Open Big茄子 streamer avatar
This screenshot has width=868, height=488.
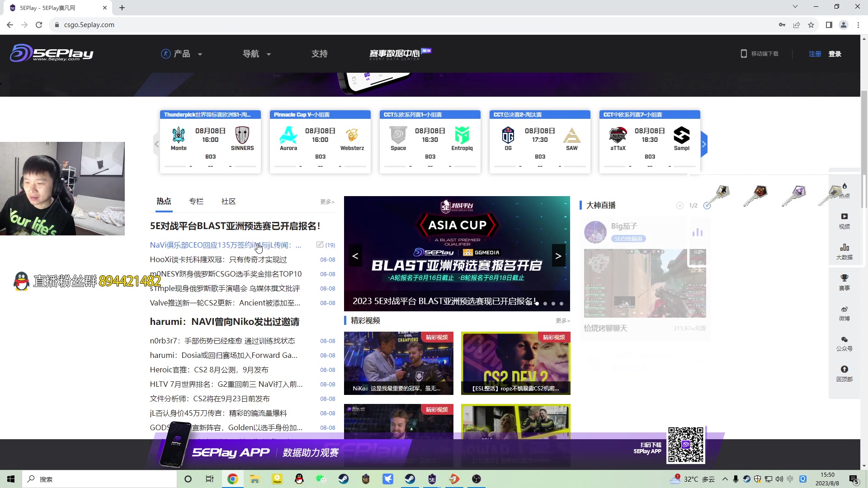[595, 232]
